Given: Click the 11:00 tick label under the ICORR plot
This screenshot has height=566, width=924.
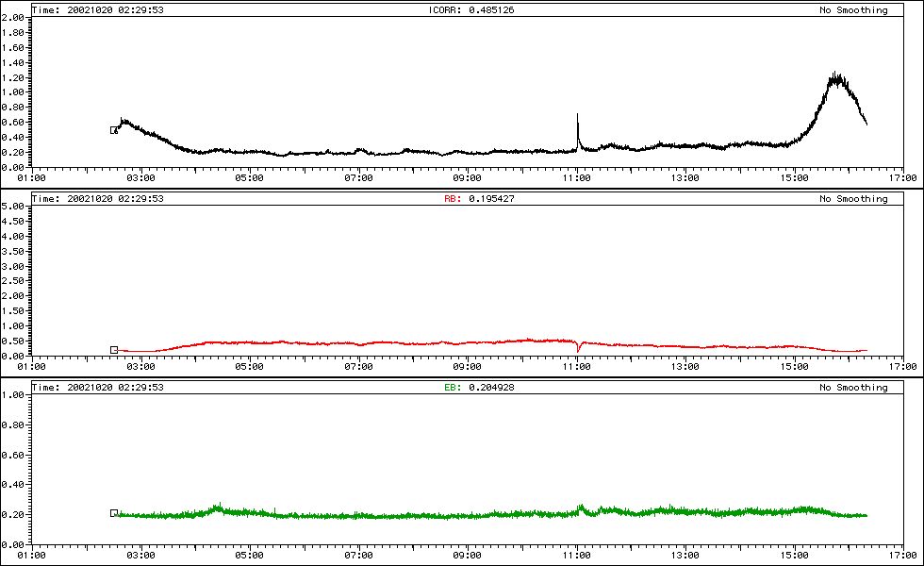Looking at the screenshot, I should pyautogui.click(x=576, y=178).
